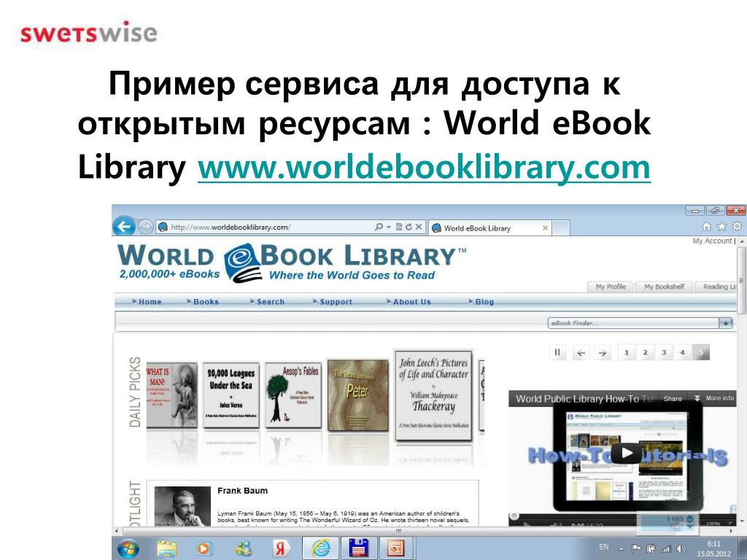Click Share on the video player
The width and height of the screenshot is (747, 560).
click(x=673, y=399)
